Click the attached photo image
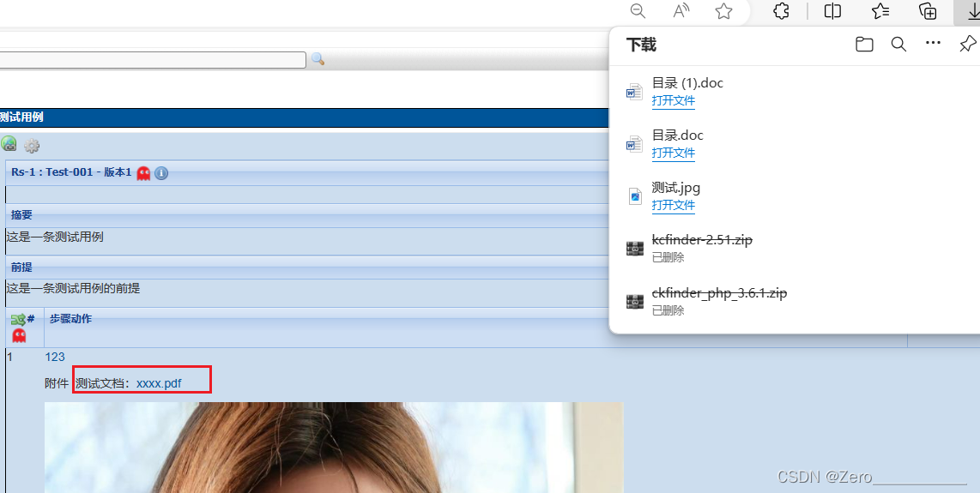 pos(334,448)
